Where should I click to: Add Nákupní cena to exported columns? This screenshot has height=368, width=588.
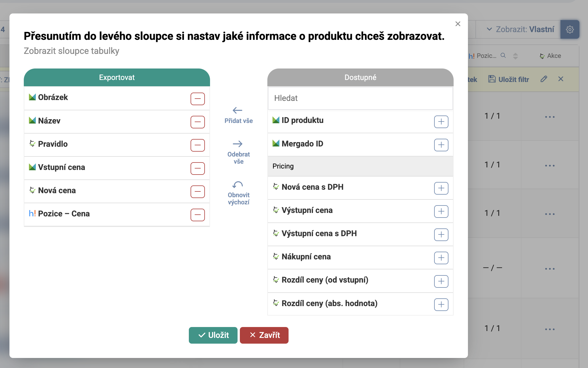coord(441,258)
